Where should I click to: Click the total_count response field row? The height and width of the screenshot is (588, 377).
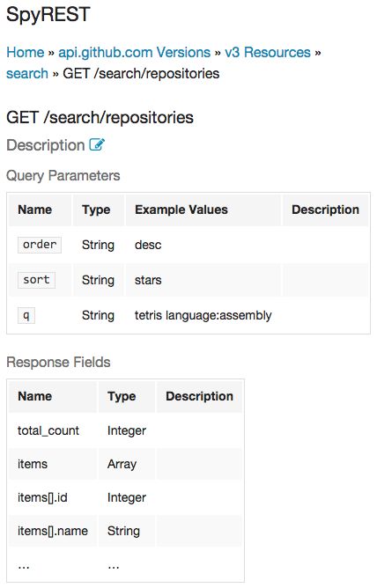tap(125, 430)
